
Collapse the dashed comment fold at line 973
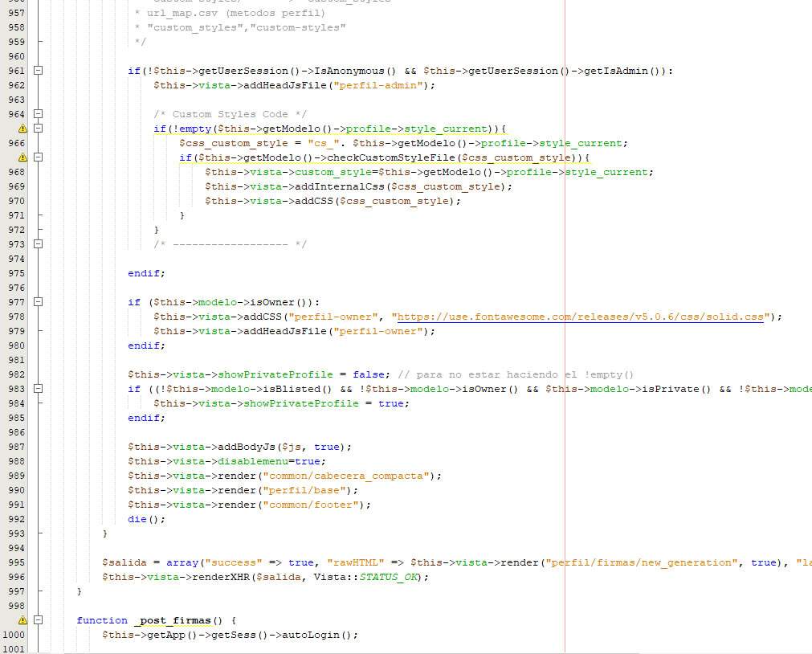coord(39,244)
